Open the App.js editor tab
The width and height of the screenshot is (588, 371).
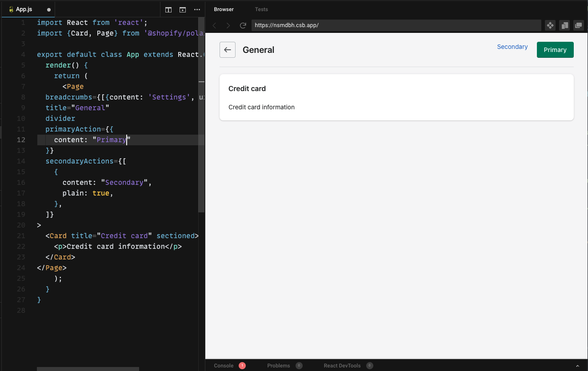coord(28,9)
